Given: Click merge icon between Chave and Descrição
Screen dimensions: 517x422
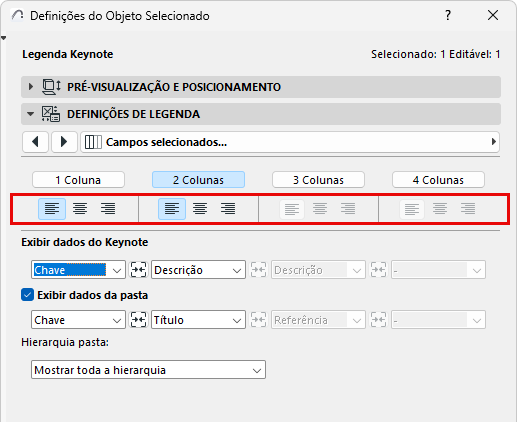Looking at the screenshot, I should (x=138, y=270).
